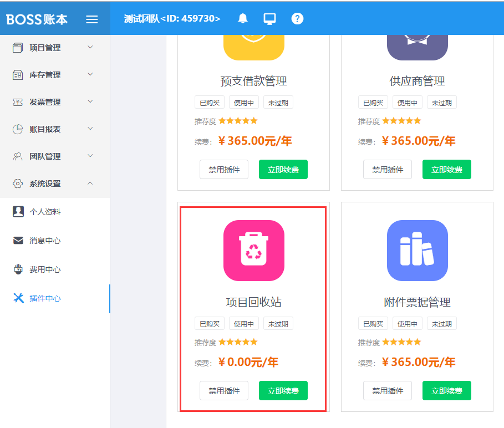Click the 供应商管理 plugin title
The width and height of the screenshot is (504, 428).
point(417,81)
